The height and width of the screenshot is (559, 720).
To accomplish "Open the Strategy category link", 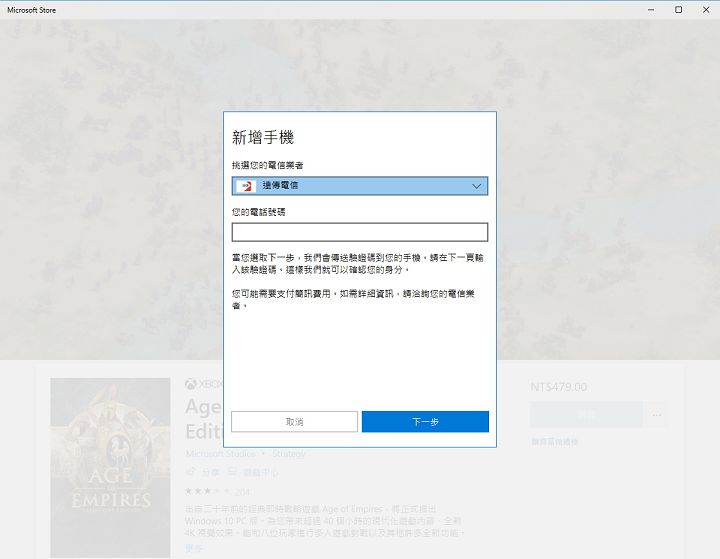I will [288, 454].
